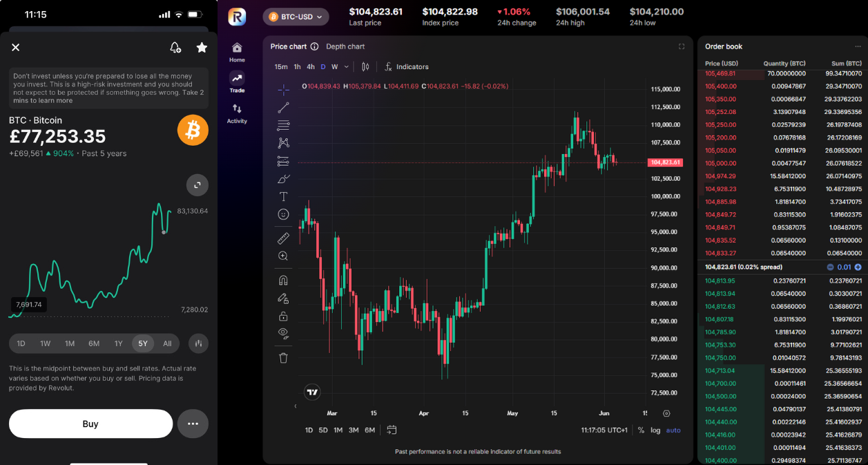Viewport: 868px width, 465px height.
Task: Close the Bitcoin phone screen
Action: click(x=16, y=47)
